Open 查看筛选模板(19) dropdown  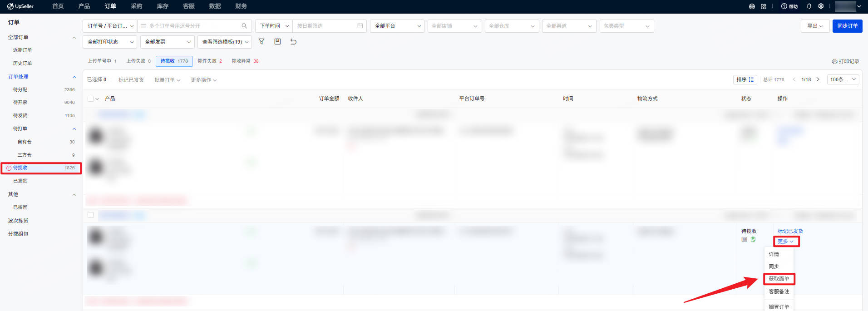click(x=225, y=42)
